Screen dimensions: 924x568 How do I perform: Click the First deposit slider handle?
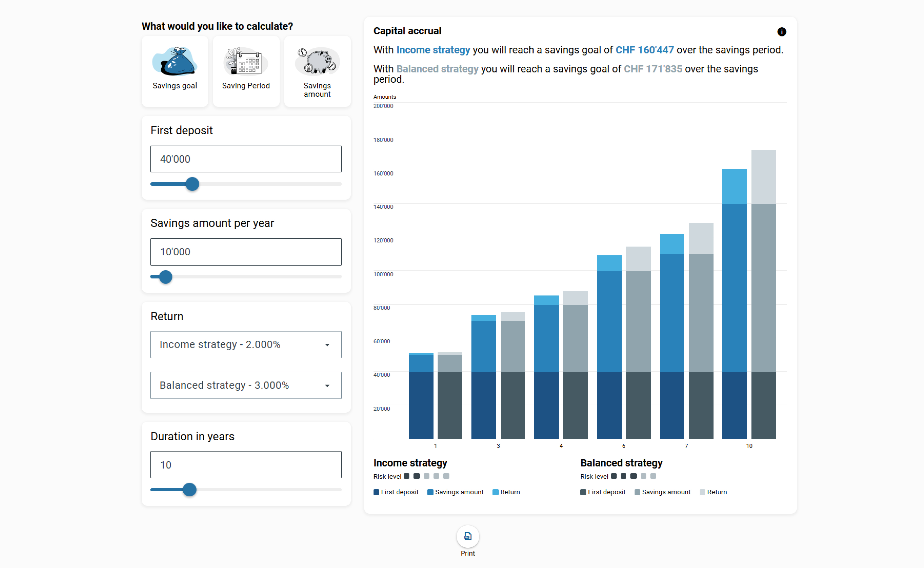pyautogui.click(x=192, y=184)
